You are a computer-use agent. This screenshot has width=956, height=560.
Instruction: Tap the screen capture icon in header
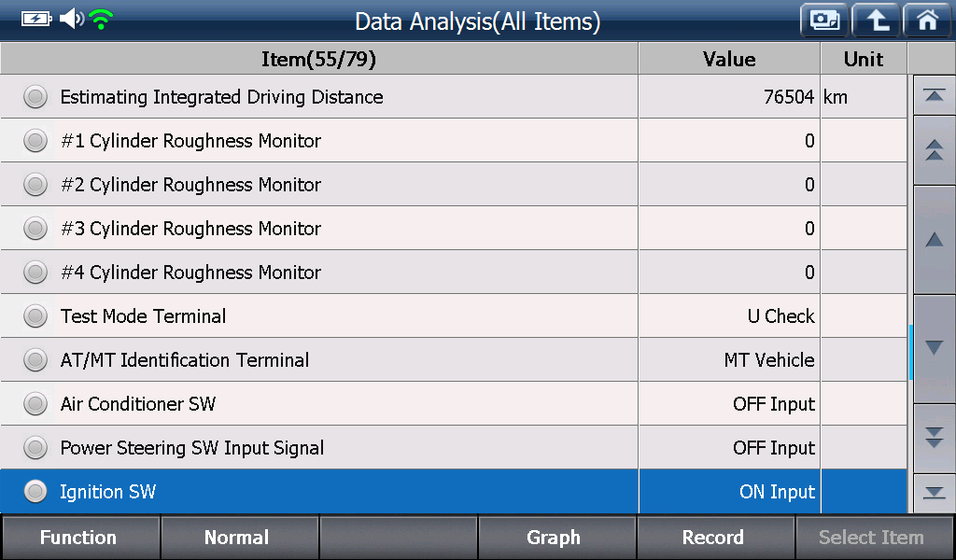point(824,21)
